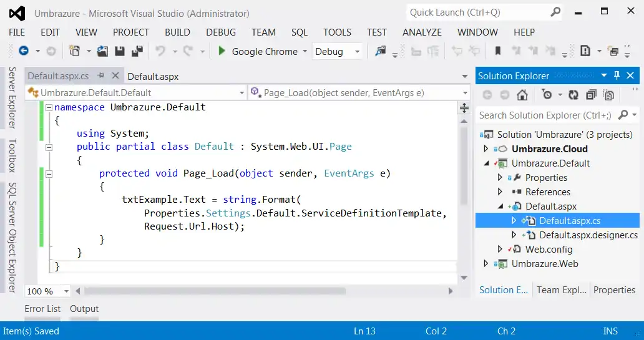Click the editor horizontal scrollbar thumb

pyautogui.click(x=215, y=291)
